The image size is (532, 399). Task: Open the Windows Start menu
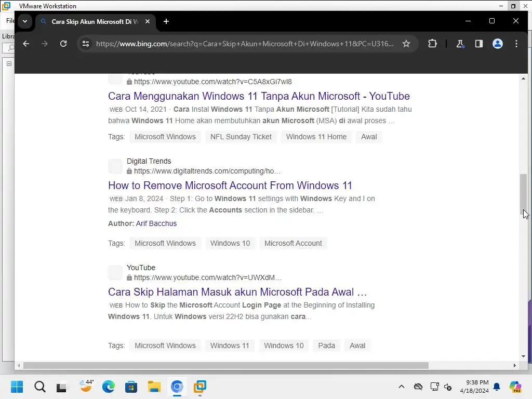pyautogui.click(x=17, y=387)
